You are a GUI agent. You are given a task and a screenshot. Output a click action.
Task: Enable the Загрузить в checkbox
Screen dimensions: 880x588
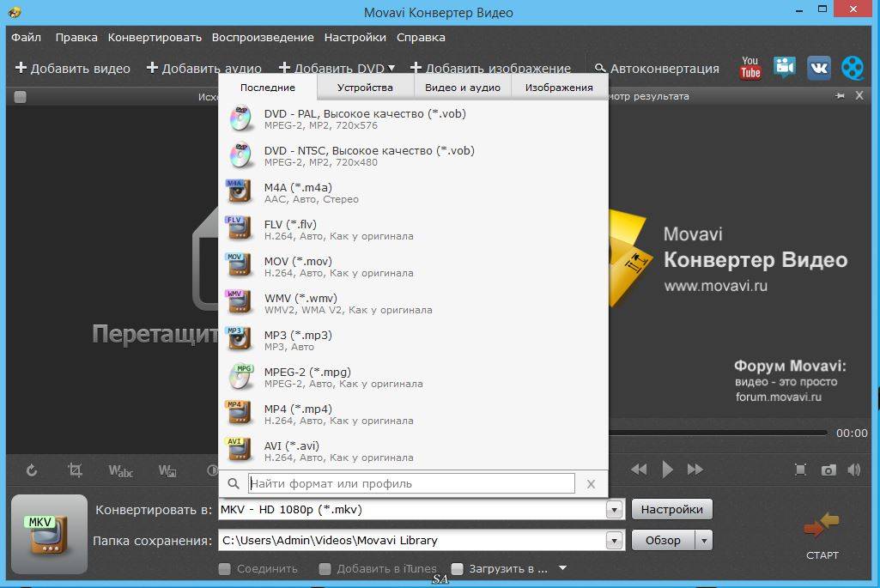458,569
